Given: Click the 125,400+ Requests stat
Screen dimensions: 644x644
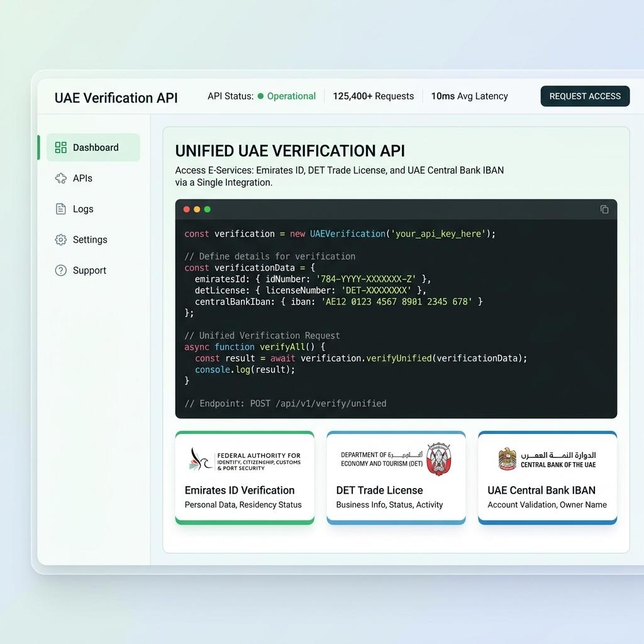Looking at the screenshot, I should (x=374, y=96).
